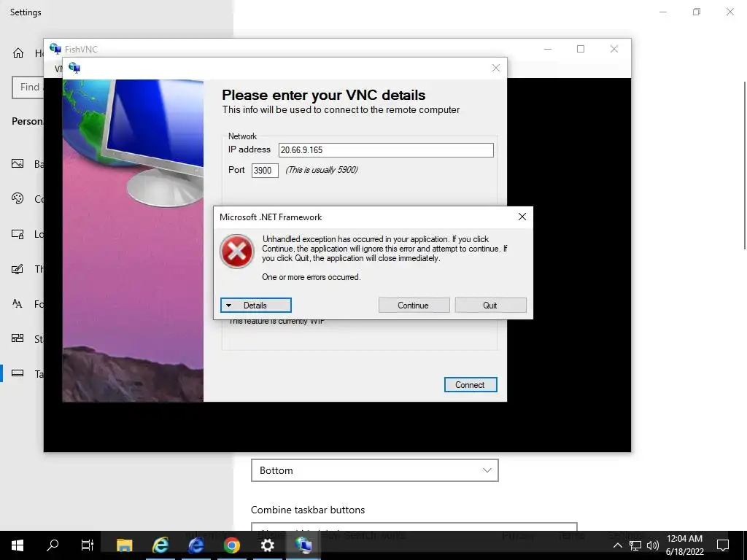
Task: Click the Home icon in Settings sidebar
Action: (x=18, y=52)
